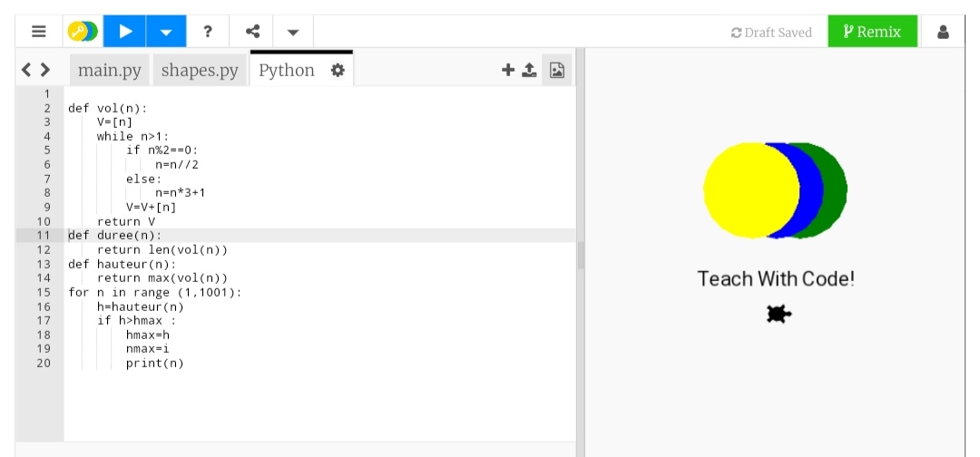Click the turtle in the output
This screenshot has width=980, height=457.
coord(778,314)
